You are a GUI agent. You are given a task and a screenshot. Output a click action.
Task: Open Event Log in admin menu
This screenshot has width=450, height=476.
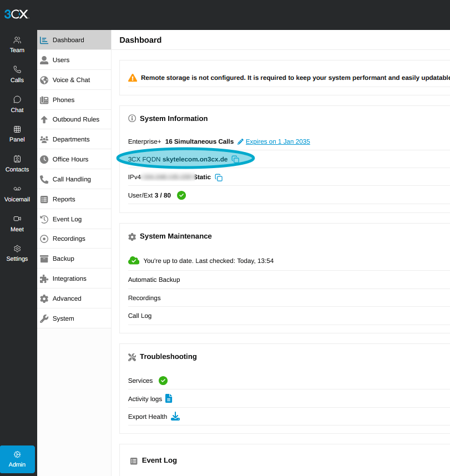pyautogui.click(x=74, y=219)
